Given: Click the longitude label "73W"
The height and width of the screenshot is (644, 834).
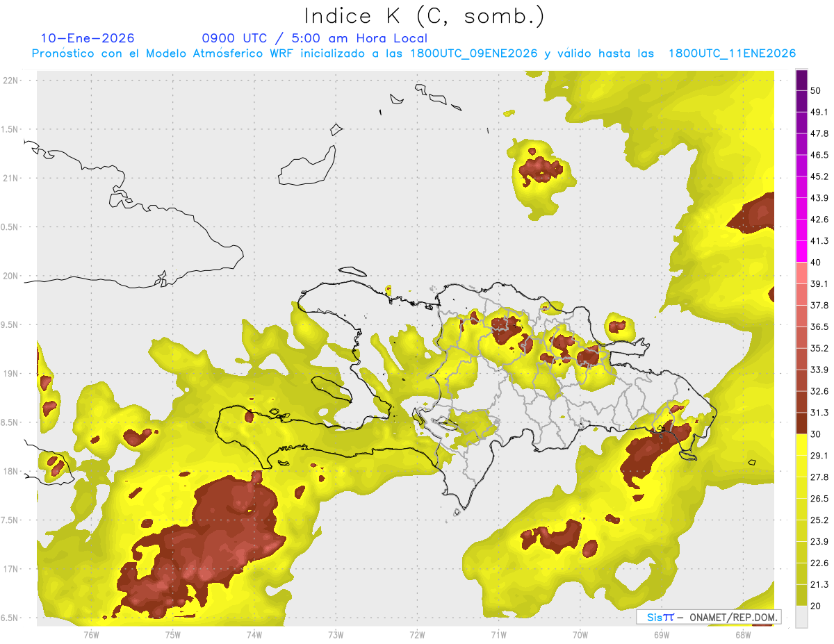Looking at the screenshot, I should tap(336, 634).
